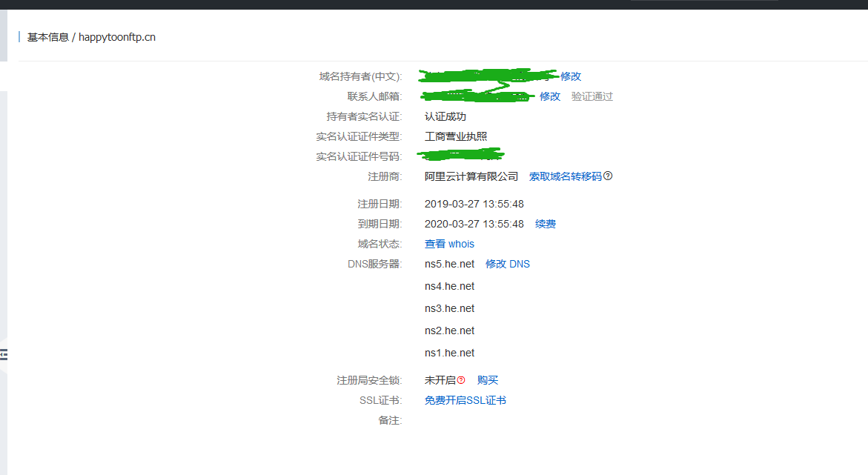Select DNS entry ns1.he.net
The height and width of the screenshot is (475, 868).
point(449,352)
